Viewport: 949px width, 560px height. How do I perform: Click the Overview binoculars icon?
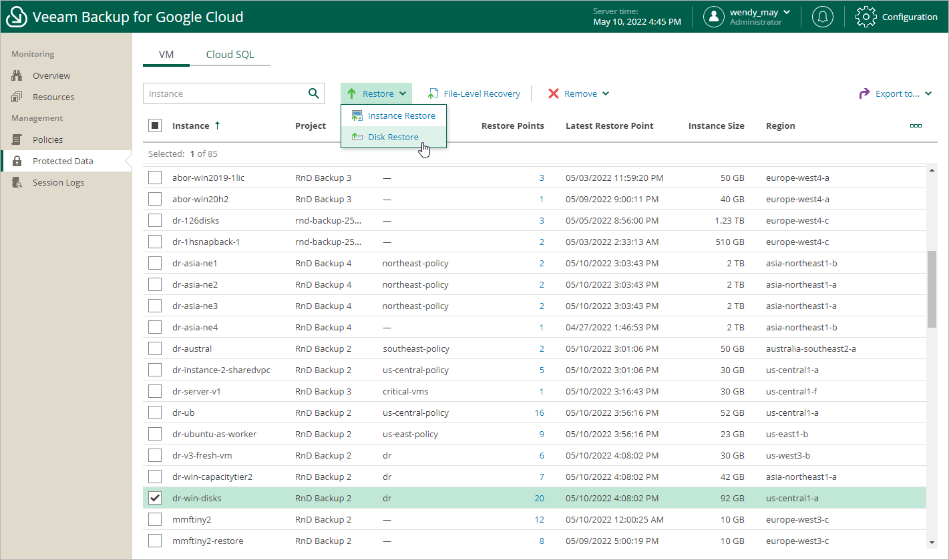coord(17,75)
